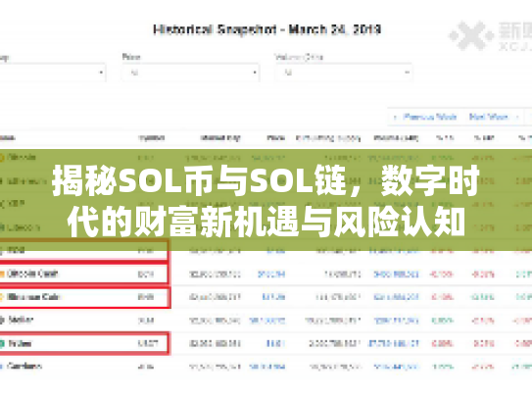532x400 pixels.
Task: Click the Cardano price value
Action: point(267,367)
